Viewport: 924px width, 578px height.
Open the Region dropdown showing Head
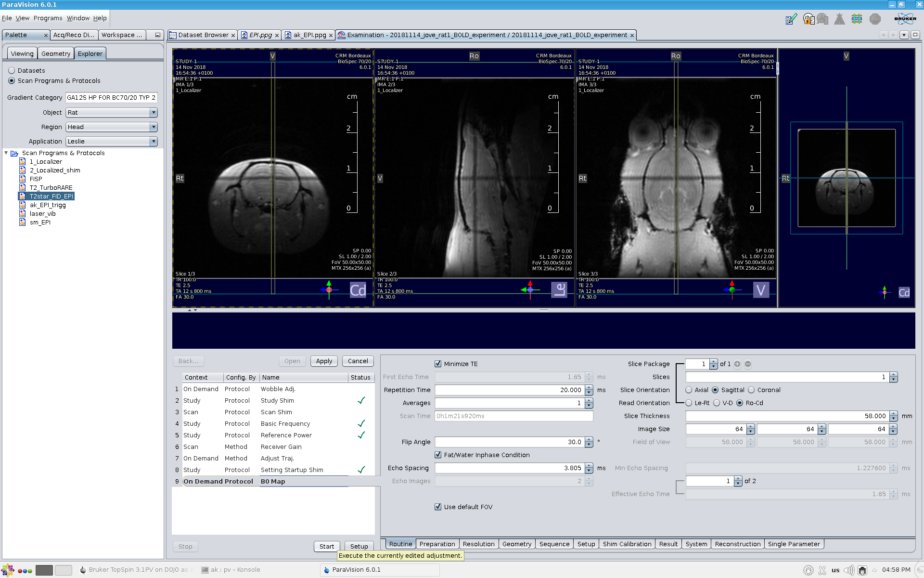(x=112, y=127)
